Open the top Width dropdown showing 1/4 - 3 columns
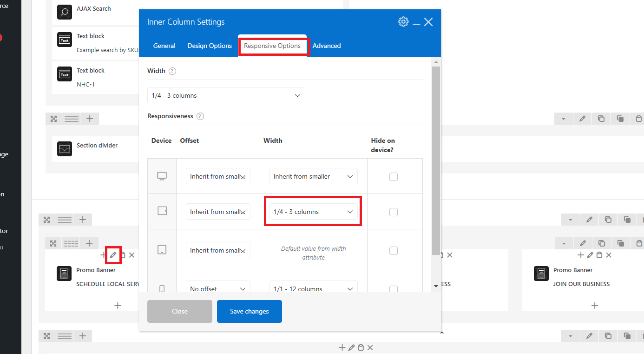Image resolution: width=644 pixels, height=354 pixels. (x=226, y=95)
